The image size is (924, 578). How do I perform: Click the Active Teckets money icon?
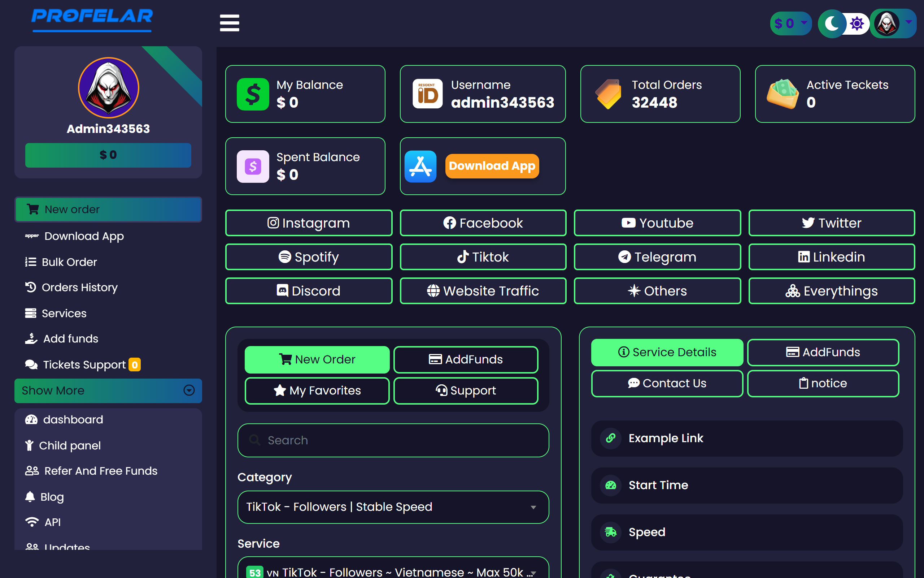pos(783,94)
